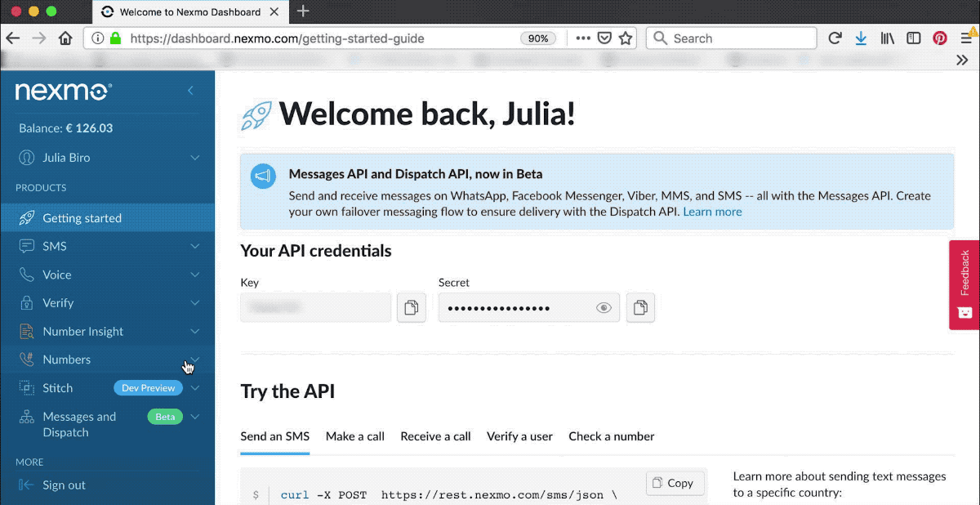This screenshot has height=505, width=980.
Task: Click the Getting started rocket icon
Action: pos(27,218)
